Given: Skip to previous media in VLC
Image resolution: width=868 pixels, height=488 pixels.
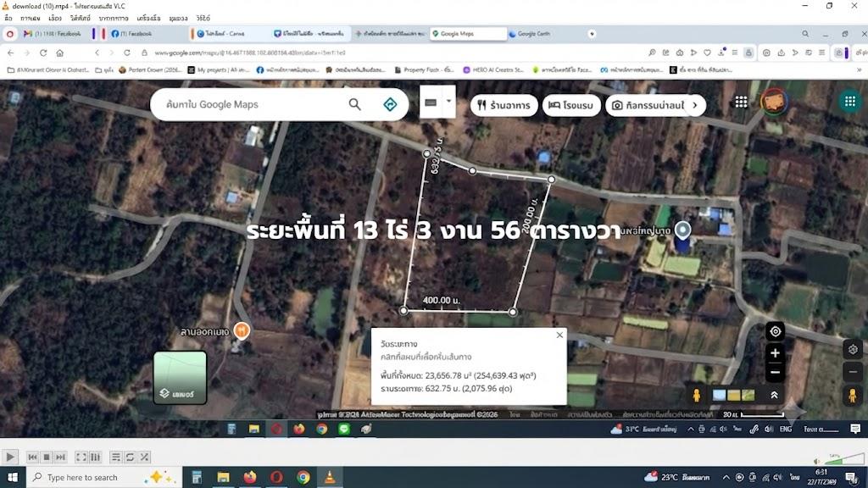Looking at the screenshot, I should click(x=33, y=457).
